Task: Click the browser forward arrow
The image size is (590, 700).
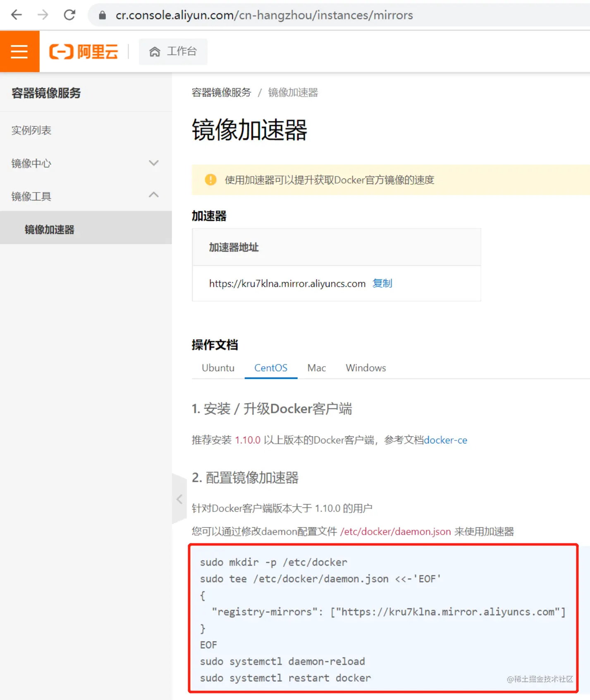Action: (43, 15)
